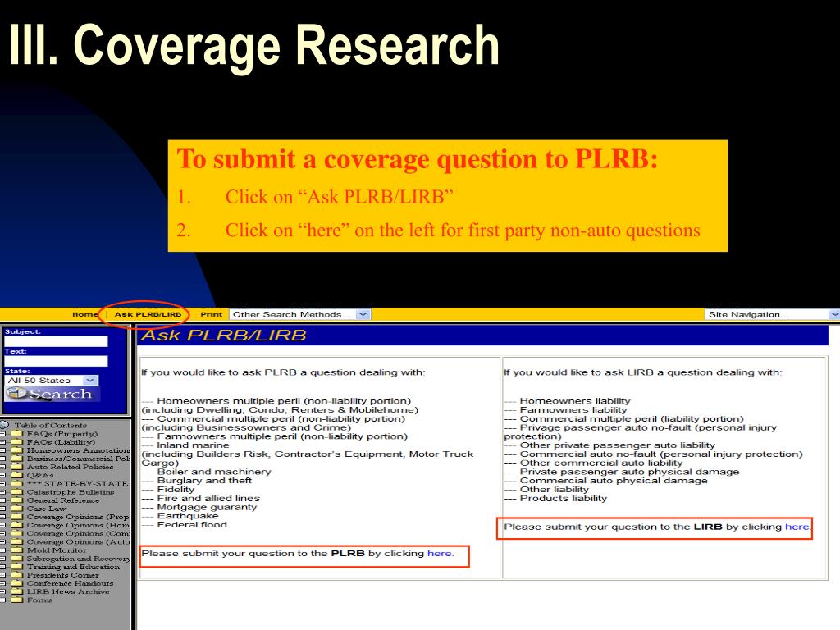Image resolution: width=840 pixels, height=630 pixels.
Task: Click the Q&As folder icon
Action: click(x=18, y=475)
